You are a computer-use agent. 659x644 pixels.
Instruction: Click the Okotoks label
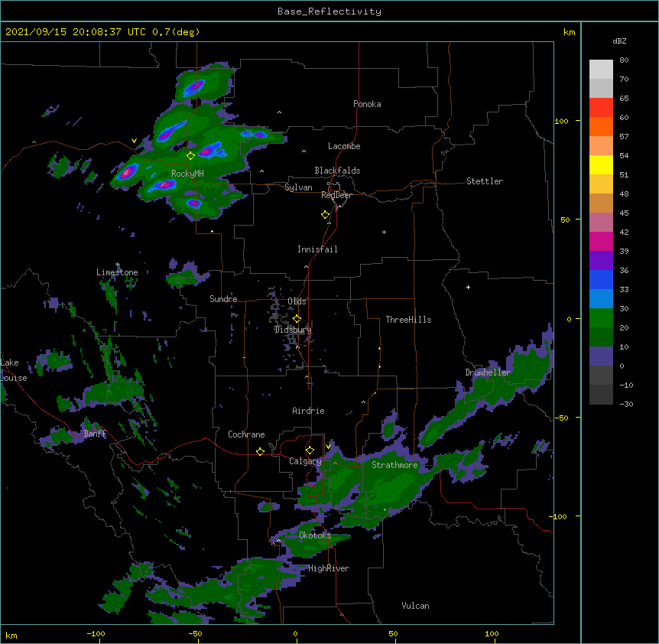click(x=315, y=535)
